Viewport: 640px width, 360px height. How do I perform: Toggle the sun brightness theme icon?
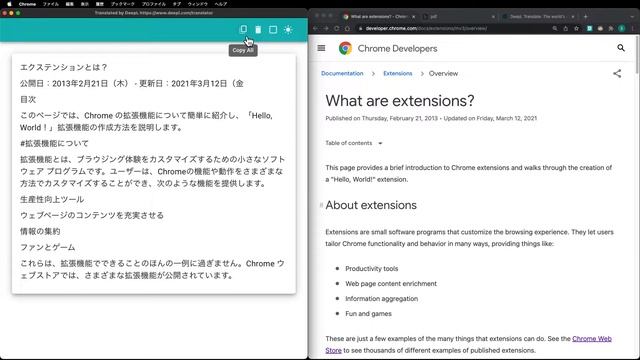click(x=288, y=29)
